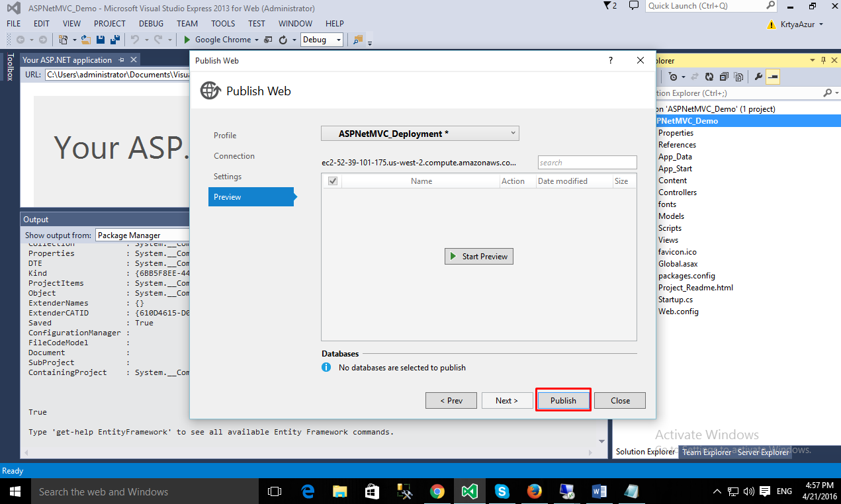Expand the Google Chrome browser dropdown arrow
Viewport: 841px width, 504px height.
(x=257, y=40)
